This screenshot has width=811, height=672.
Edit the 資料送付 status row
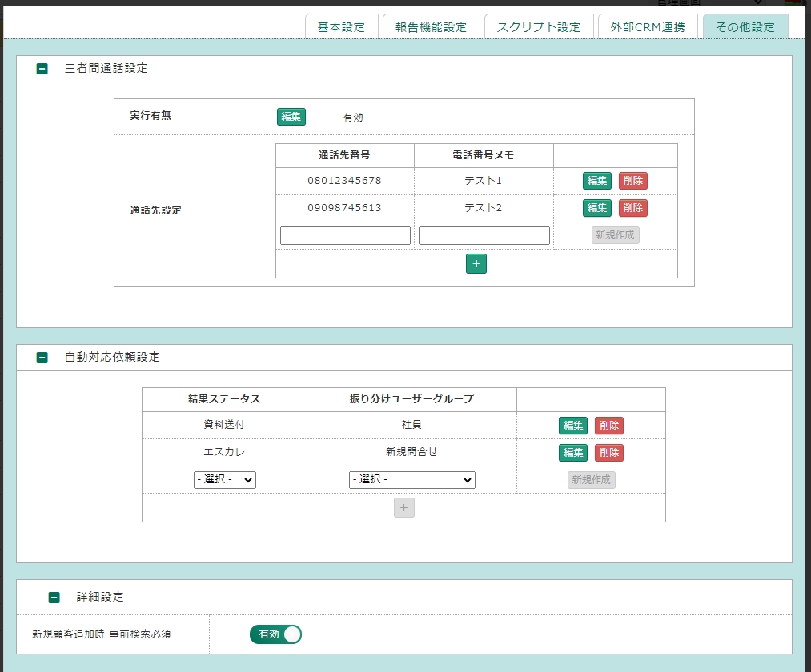point(573,426)
